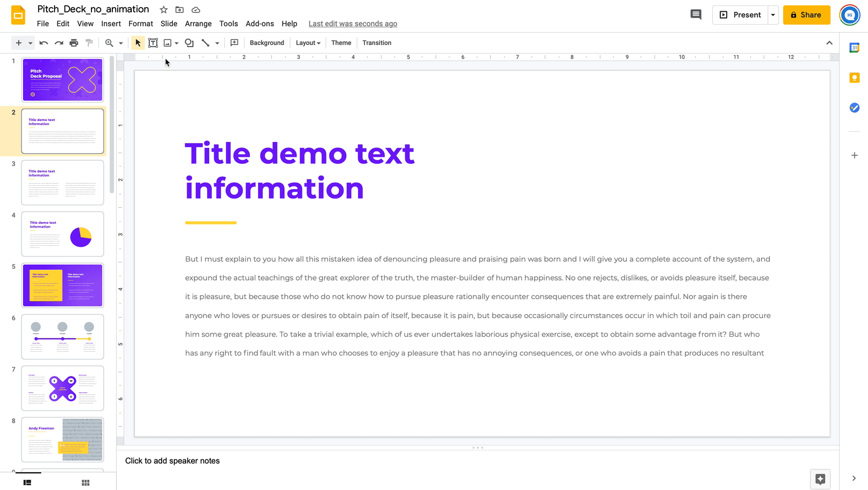Expand the line type dropdown arrow
This screenshot has height=490, width=868.
pyautogui.click(x=217, y=43)
